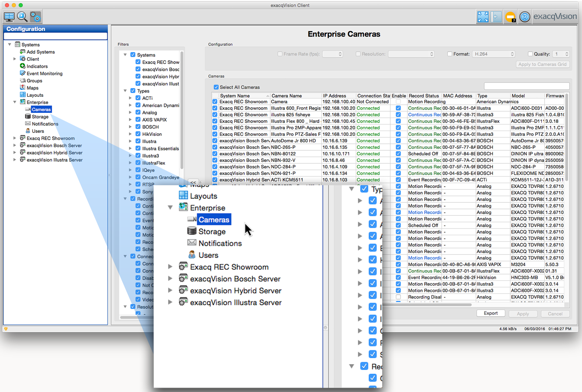Screen dimensions: 582x392
Task: Click the cameras table search field
Action: pos(526,86)
